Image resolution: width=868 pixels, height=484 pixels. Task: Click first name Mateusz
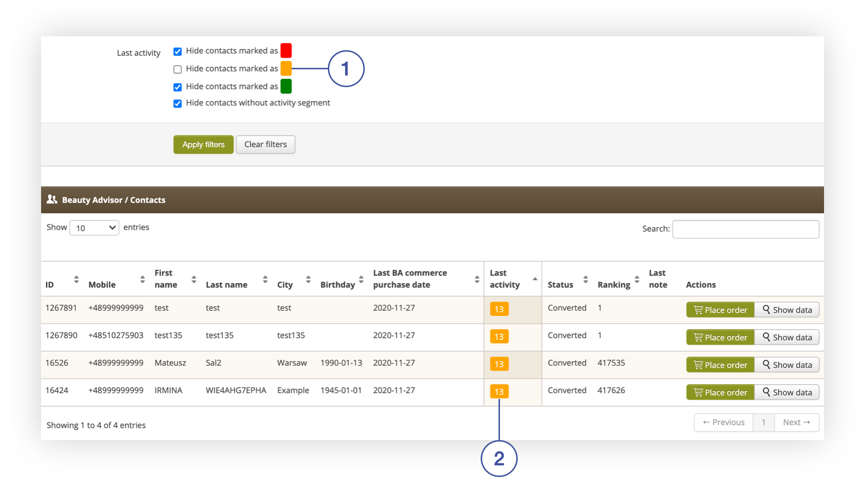pyautogui.click(x=170, y=363)
